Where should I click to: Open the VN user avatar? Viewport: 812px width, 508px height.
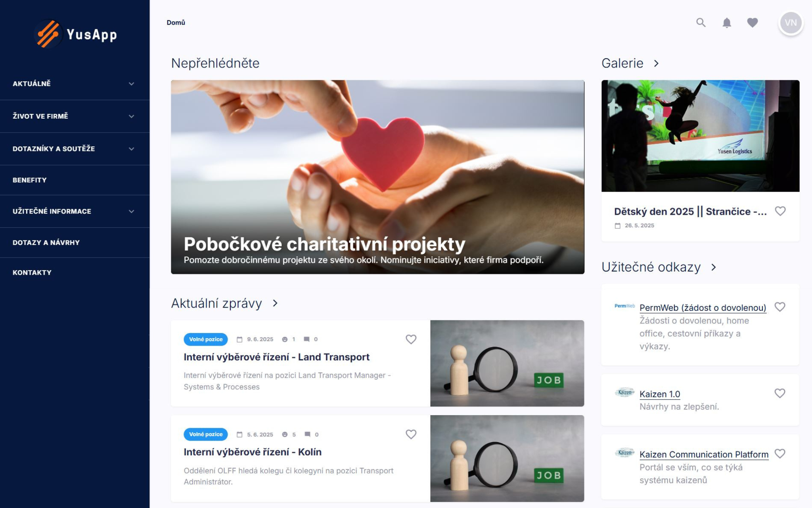[x=791, y=23]
